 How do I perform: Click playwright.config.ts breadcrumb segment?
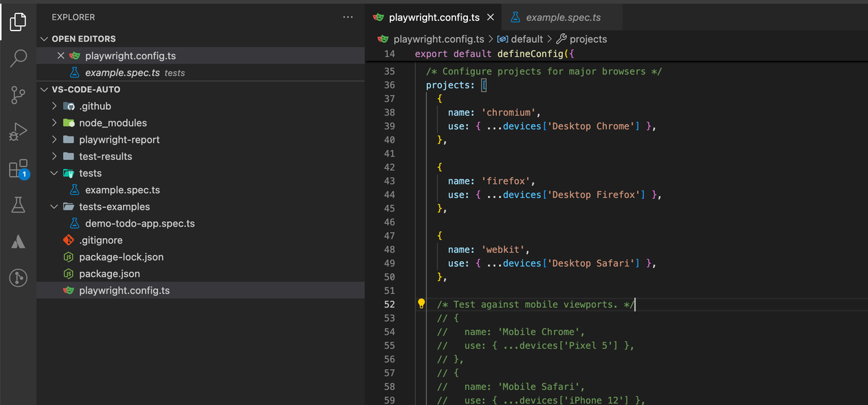click(x=438, y=39)
